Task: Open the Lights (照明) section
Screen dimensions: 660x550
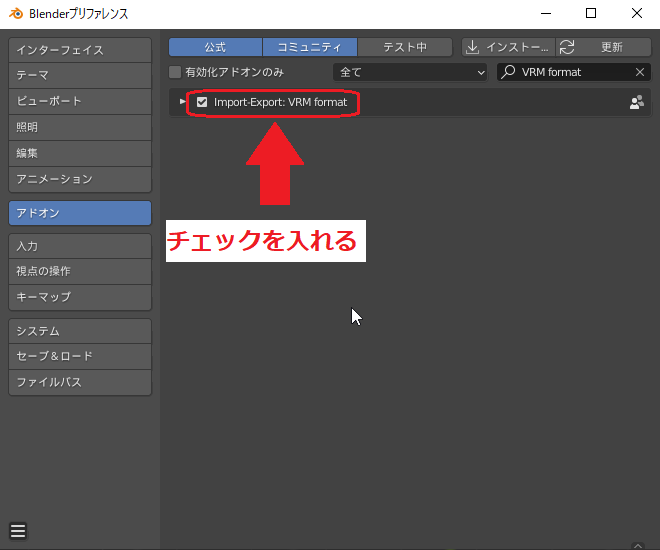Action: coord(80,127)
